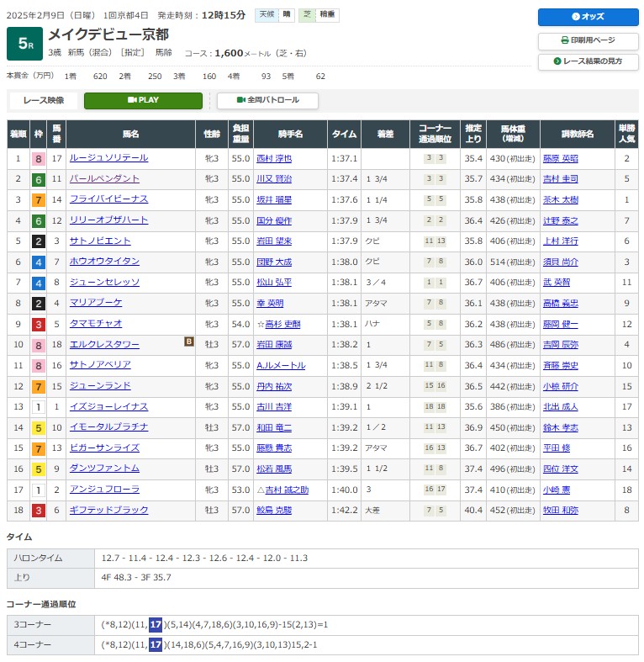Screen dimensions: 644x662
Task: Select the レース映像 tab
Action: 44,100
